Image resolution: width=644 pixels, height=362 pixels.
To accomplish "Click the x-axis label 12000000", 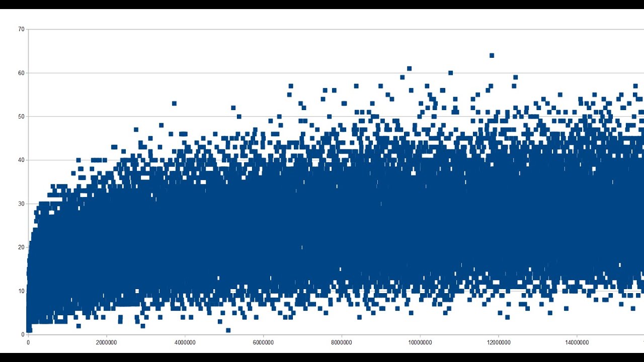I will click(498, 342).
